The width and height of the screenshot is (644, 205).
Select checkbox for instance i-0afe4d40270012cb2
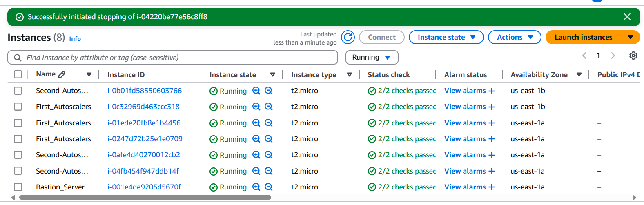pos(18,155)
